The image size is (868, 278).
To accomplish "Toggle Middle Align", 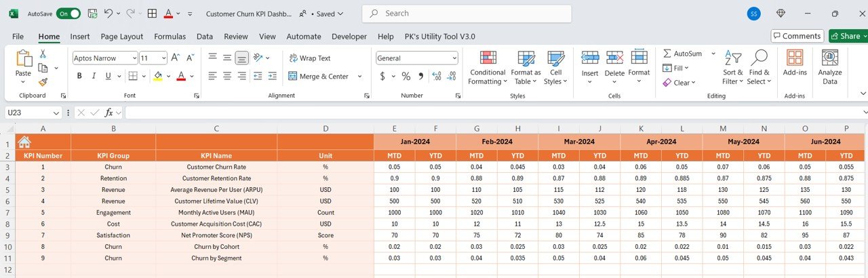I will coord(227,58).
